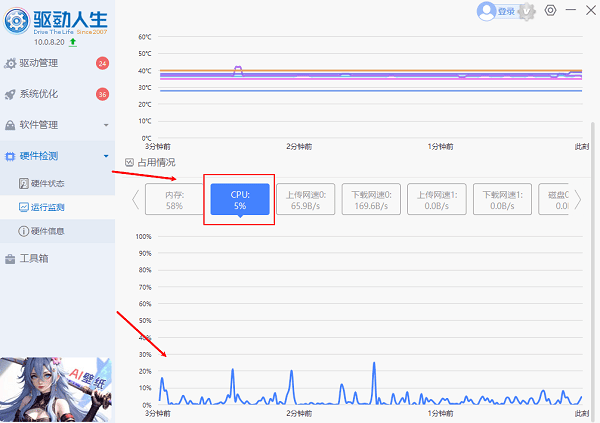Click the 驱动人生 logo icon
Image resolution: width=600 pixels, height=423 pixels.
pos(17,20)
